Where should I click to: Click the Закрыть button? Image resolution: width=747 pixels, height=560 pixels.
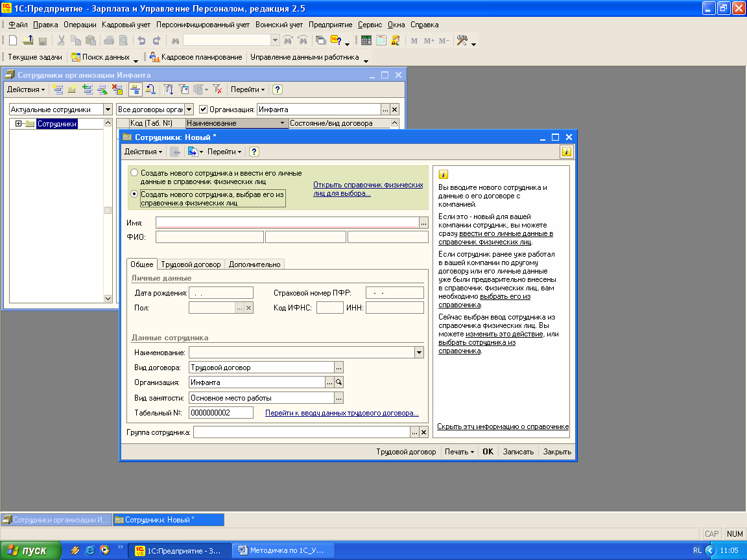click(x=557, y=451)
